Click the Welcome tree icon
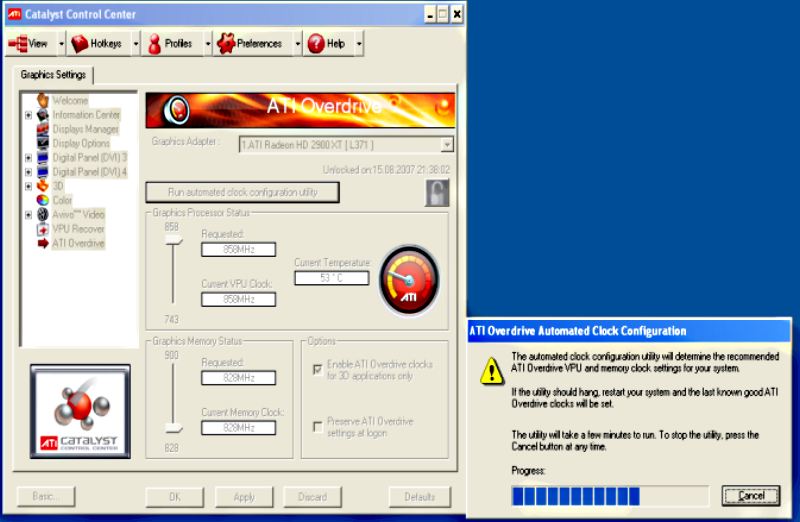800x522 pixels. pos(43,100)
